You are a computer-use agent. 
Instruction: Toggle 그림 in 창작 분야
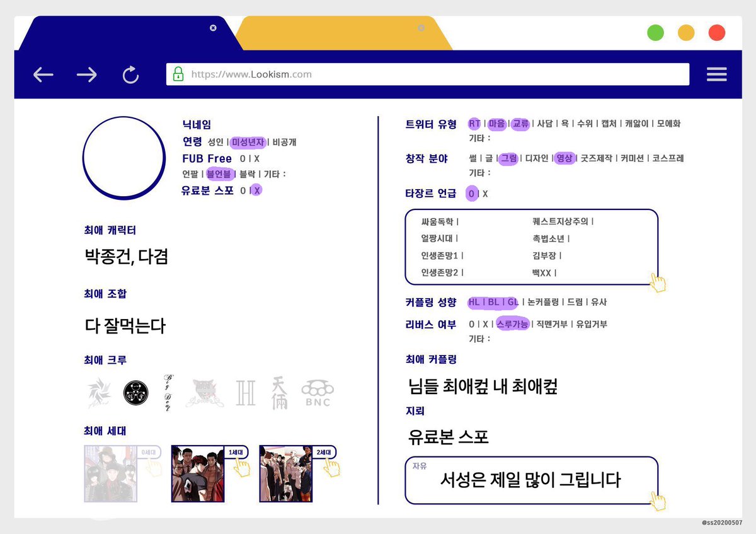click(x=508, y=158)
